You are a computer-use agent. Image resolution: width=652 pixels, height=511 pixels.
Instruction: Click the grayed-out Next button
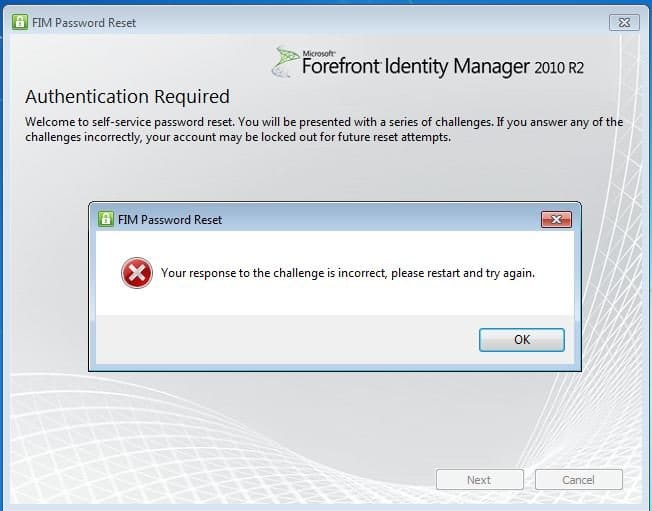pos(479,480)
